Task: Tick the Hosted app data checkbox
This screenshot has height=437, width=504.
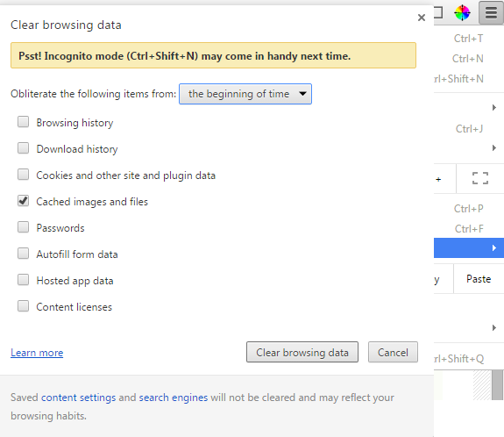Action: (23, 280)
